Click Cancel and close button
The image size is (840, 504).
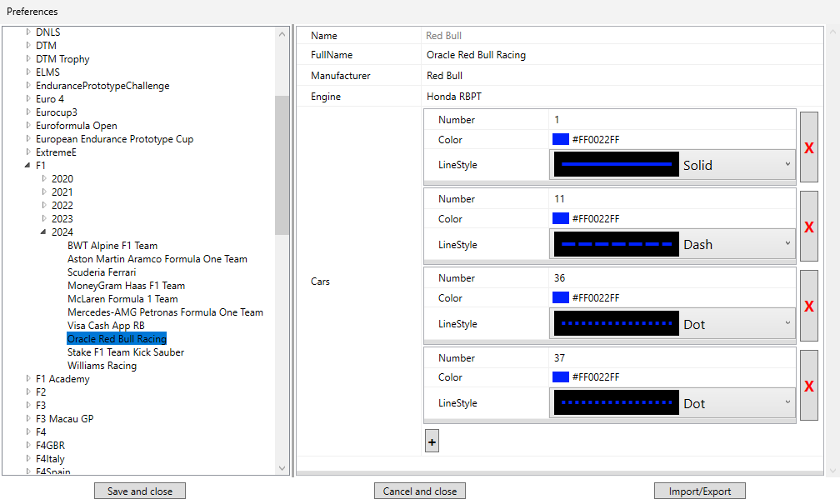[420, 491]
